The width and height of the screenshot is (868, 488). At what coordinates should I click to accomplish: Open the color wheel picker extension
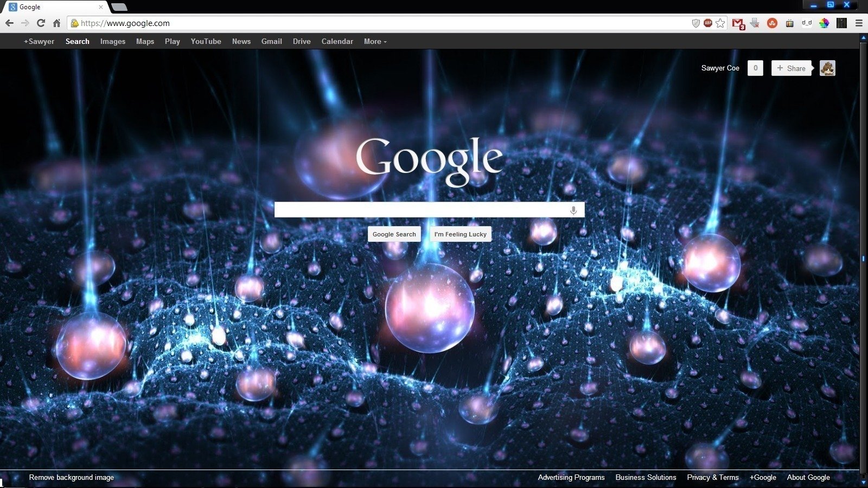point(824,23)
